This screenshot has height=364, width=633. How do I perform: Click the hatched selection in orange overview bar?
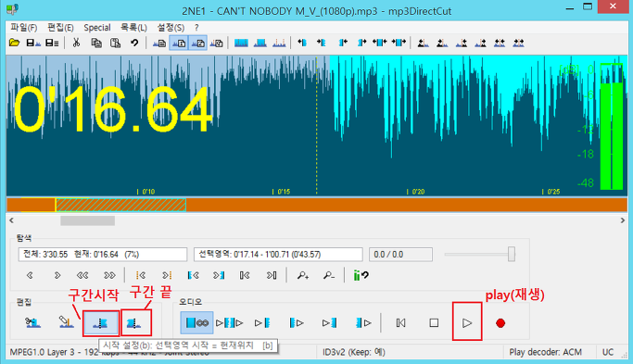pos(120,205)
